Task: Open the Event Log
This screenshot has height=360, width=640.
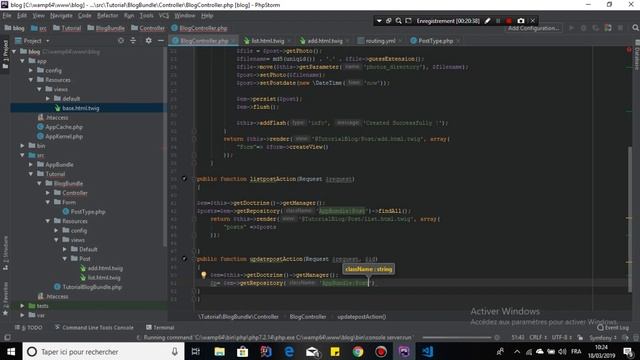Action: pyautogui.click(x=613, y=327)
